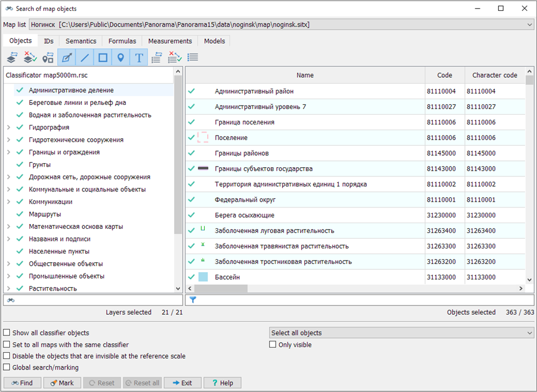Check the Only visible option
Screen dimensions: 537x392
[273, 345]
